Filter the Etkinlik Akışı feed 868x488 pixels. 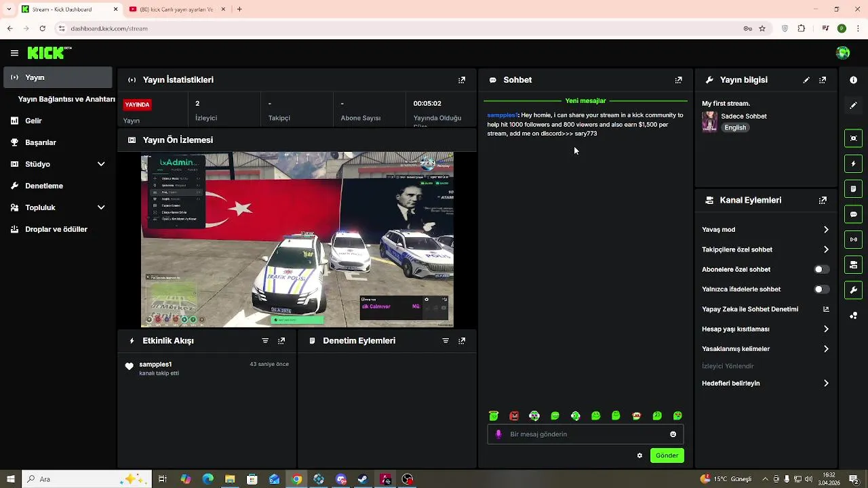265,341
